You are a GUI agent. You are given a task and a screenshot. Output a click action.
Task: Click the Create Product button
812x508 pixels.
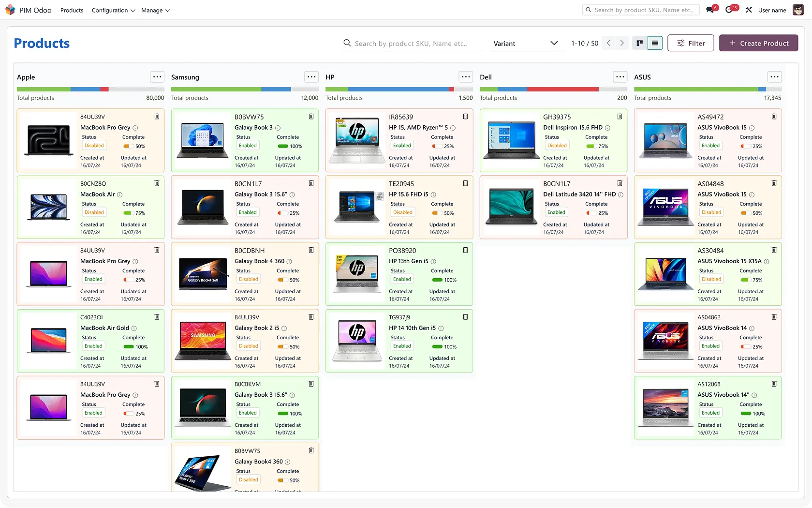pyautogui.click(x=758, y=43)
